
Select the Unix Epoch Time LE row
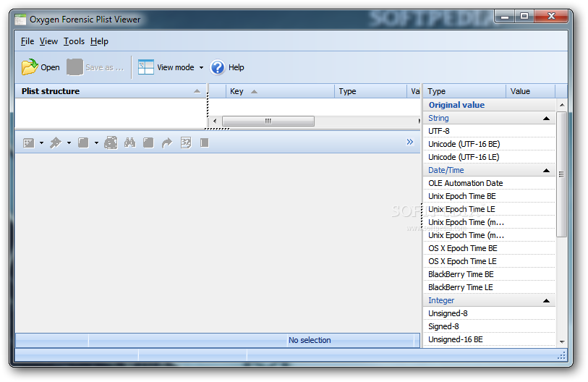click(490, 209)
